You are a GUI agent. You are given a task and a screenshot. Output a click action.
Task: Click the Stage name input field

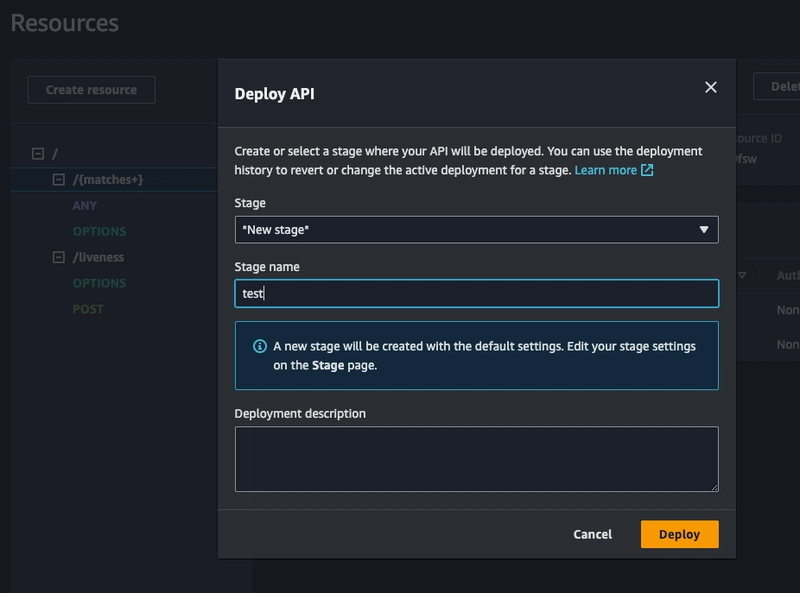477,293
